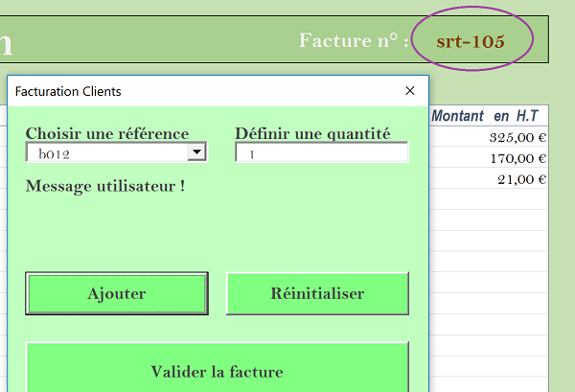
Task: Select the Montant en H.T column header
Action: 486,116
